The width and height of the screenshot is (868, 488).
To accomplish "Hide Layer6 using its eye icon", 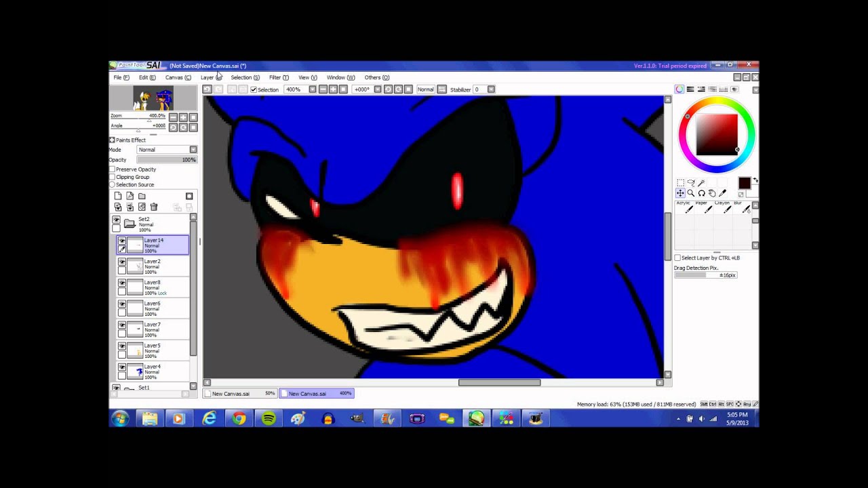I will [122, 304].
